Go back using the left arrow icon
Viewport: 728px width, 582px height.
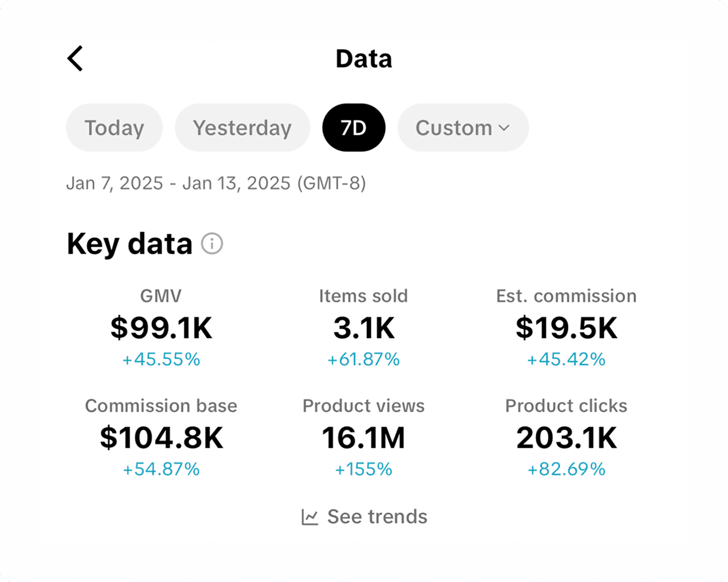[x=75, y=59]
